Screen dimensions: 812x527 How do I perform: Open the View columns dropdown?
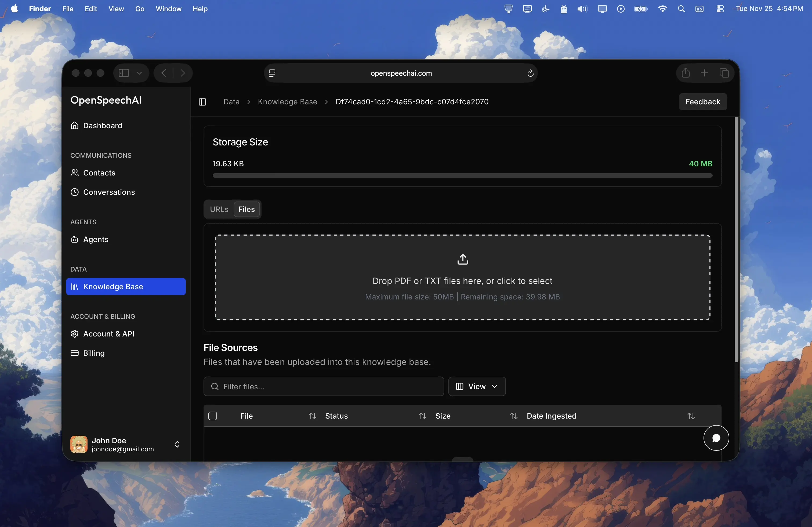coord(477,386)
